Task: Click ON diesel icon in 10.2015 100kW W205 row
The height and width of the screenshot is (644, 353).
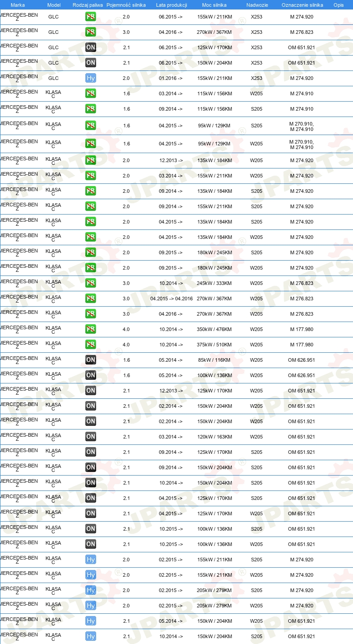Action: (x=91, y=545)
